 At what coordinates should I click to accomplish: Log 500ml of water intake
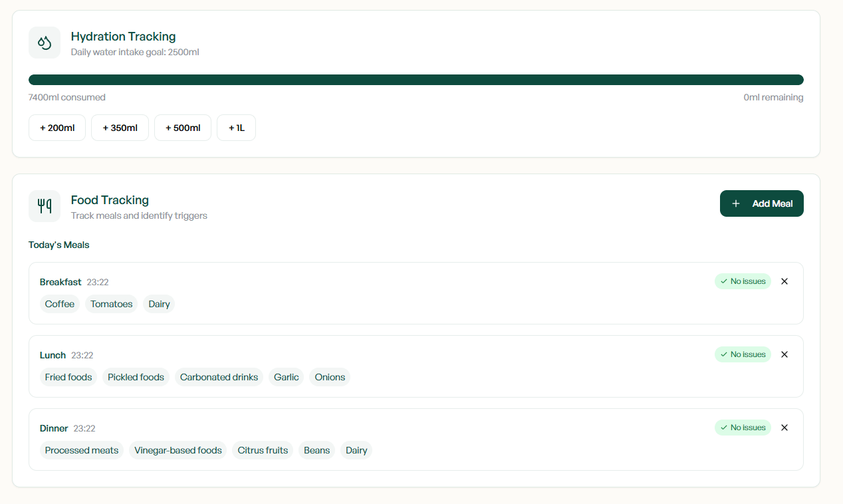[183, 128]
